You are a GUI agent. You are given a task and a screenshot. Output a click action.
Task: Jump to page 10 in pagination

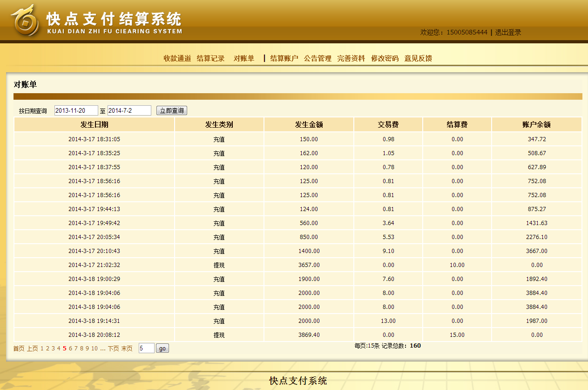[x=95, y=349]
